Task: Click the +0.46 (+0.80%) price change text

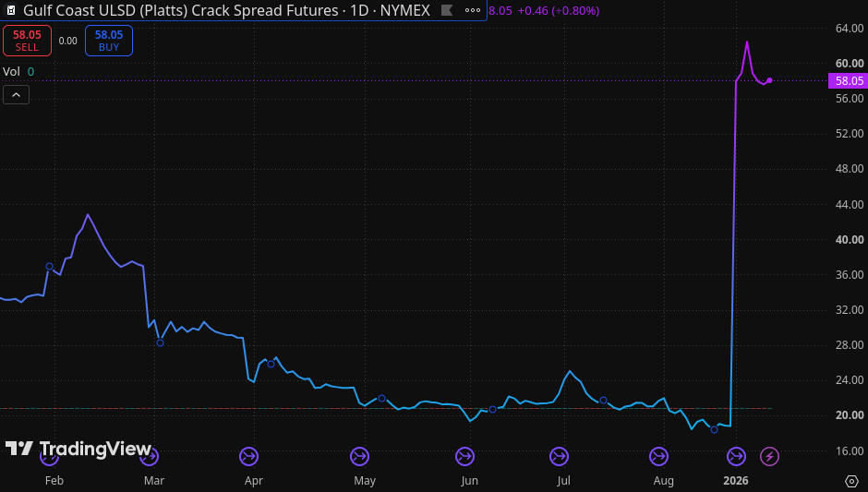Action: pyautogui.click(x=559, y=10)
